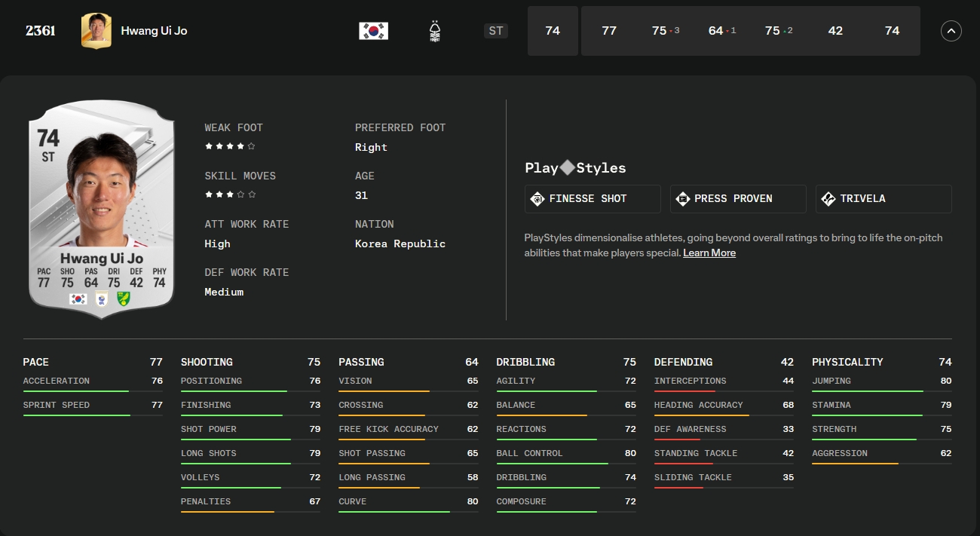The image size is (980, 536).
Task: Click the LONG SHOTS stat label
Action: point(209,453)
